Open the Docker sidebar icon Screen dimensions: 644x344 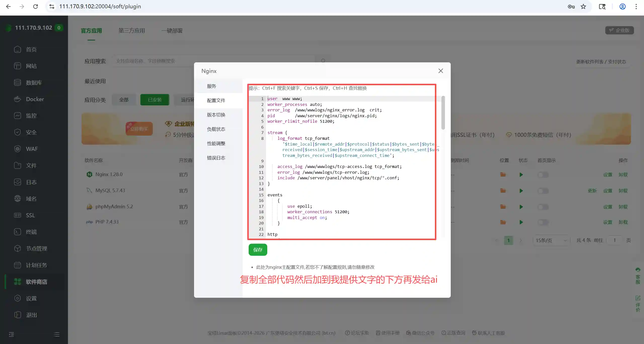17,99
